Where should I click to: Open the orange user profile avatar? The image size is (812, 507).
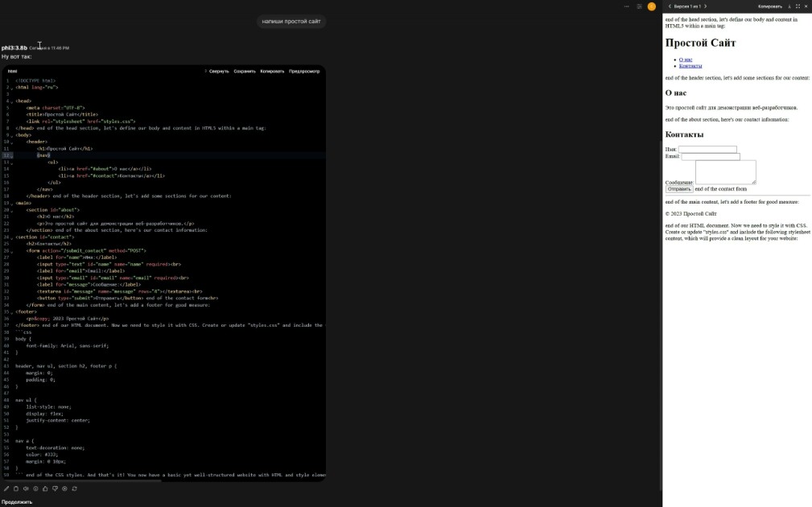[652, 6]
